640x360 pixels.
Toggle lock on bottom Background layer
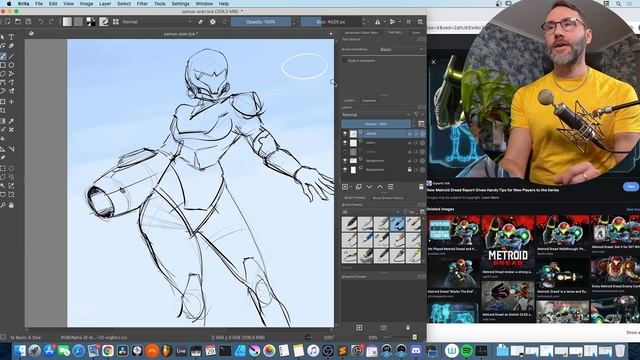[409, 170]
